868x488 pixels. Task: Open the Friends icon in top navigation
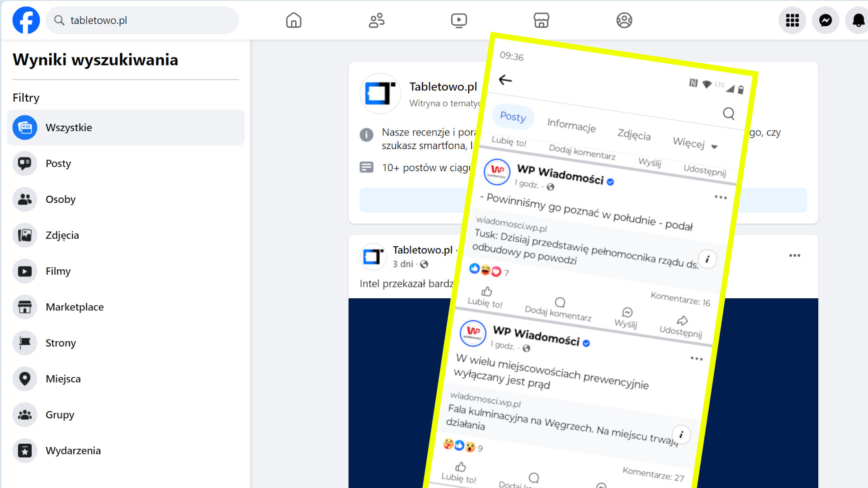(x=376, y=20)
